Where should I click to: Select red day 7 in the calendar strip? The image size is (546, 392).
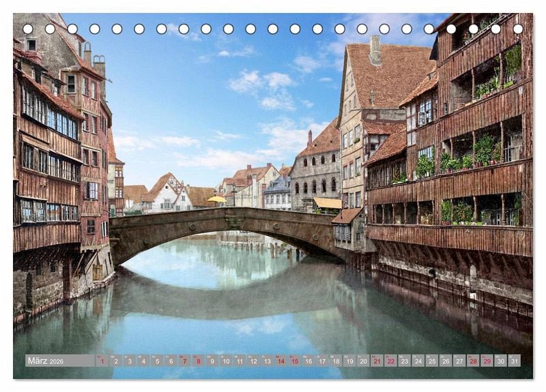tap(184, 361)
